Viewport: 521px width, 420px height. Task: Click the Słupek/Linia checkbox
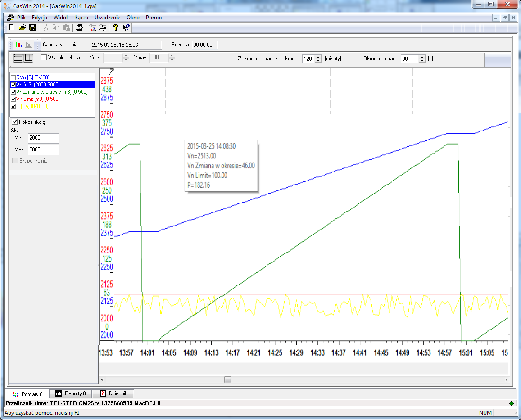tap(15, 161)
